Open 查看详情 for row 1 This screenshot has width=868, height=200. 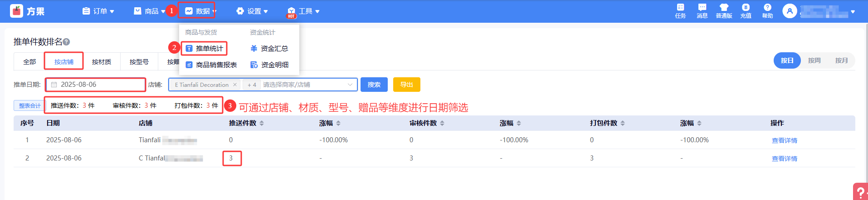pos(785,140)
